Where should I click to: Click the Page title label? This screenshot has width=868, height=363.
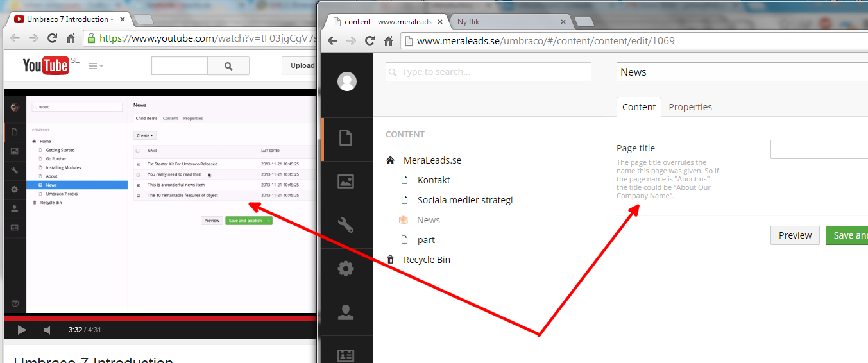[636, 148]
